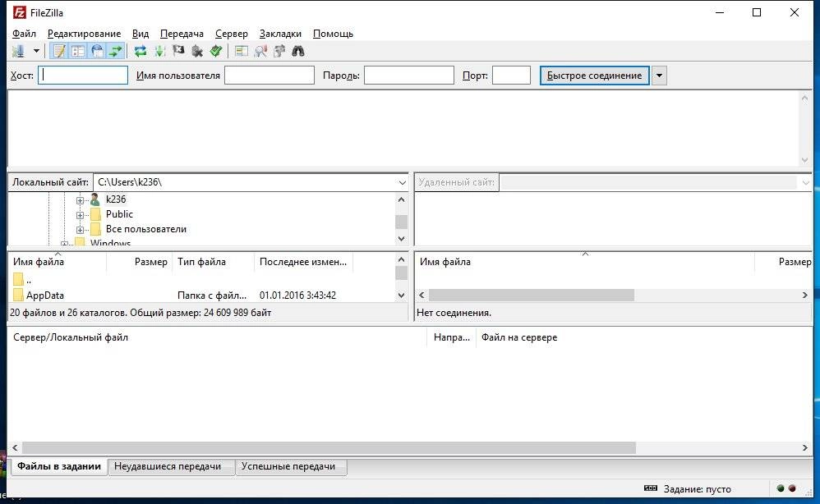The image size is (820, 504).
Task: Open the Закладки menu
Action: pyautogui.click(x=280, y=34)
